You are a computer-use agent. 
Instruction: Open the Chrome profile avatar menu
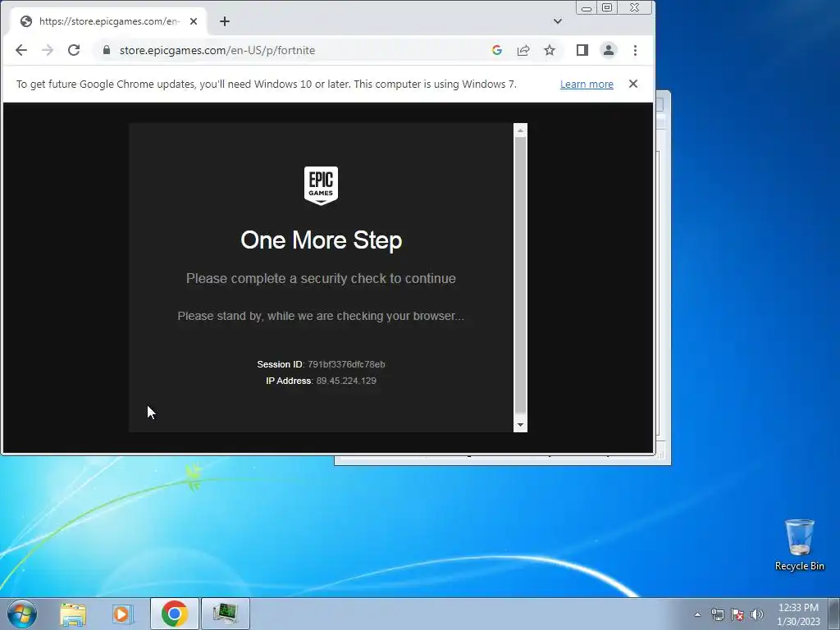[609, 50]
